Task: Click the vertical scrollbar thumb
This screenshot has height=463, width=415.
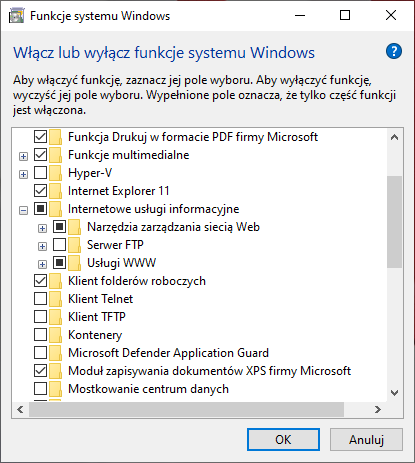Action: [394, 222]
